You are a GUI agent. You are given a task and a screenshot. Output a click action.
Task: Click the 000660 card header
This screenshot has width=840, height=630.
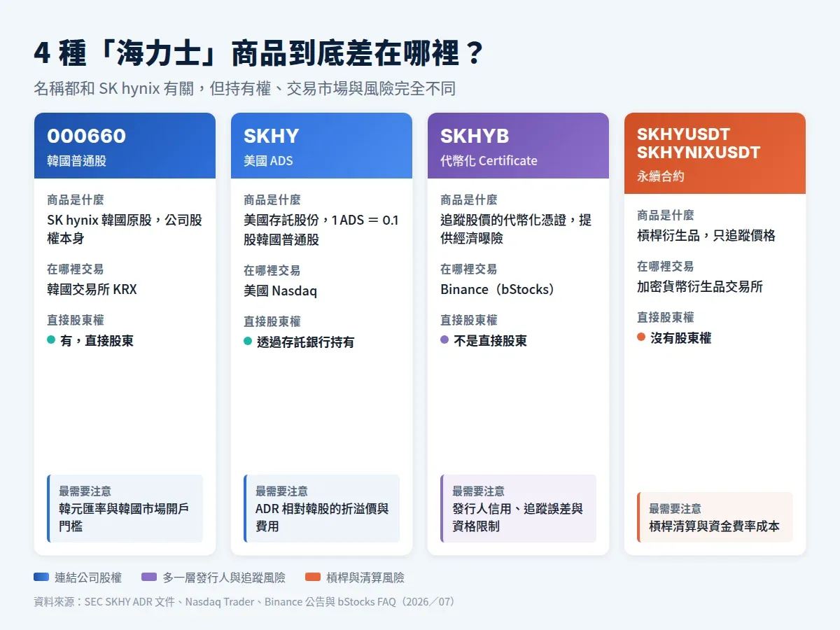[x=125, y=146]
